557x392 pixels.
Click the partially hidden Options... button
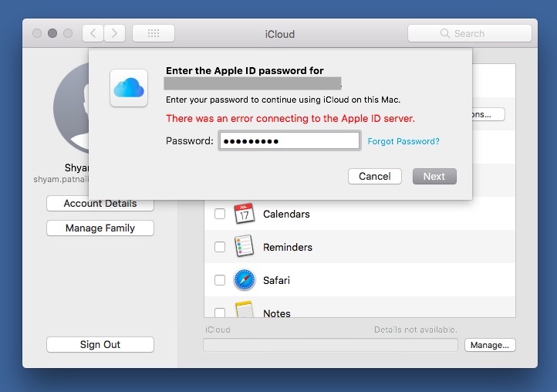(x=488, y=114)
